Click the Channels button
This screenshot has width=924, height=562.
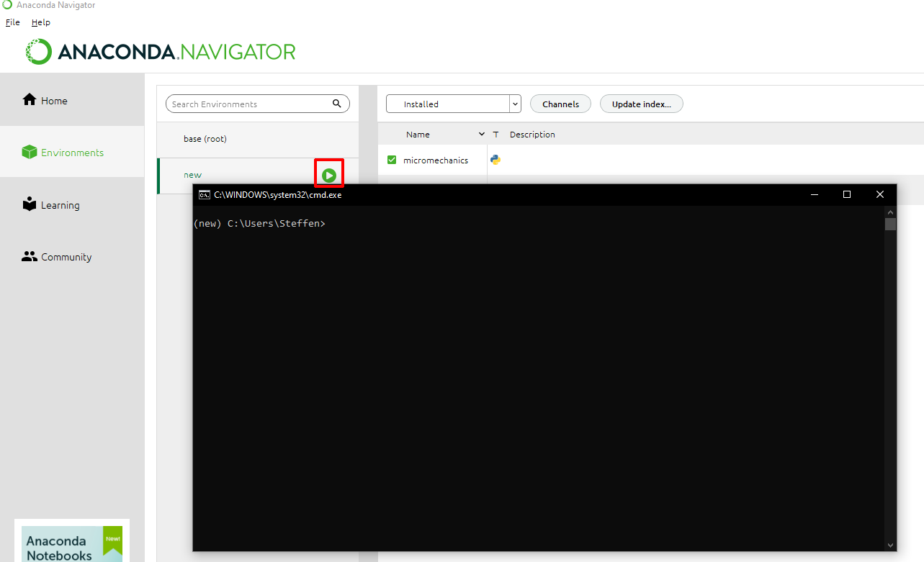point(560,104)
